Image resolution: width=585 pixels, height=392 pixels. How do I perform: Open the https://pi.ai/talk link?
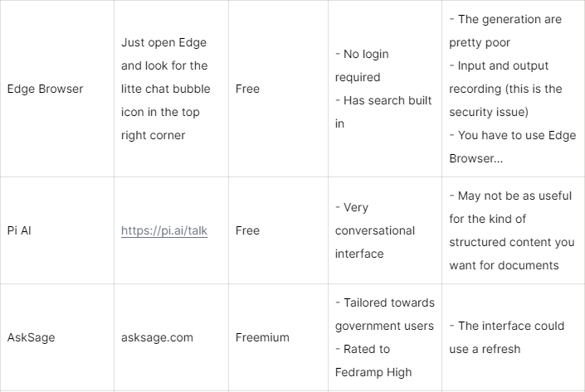164,230
